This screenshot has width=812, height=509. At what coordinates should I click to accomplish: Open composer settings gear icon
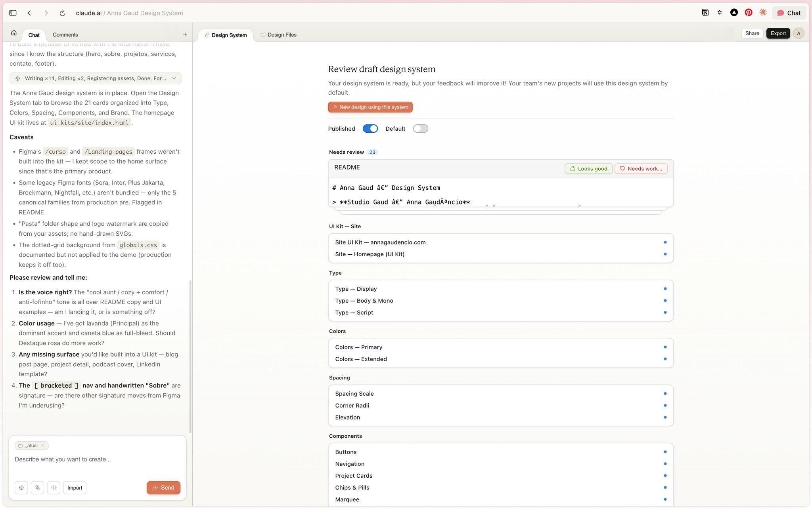(x=21, y=488)
